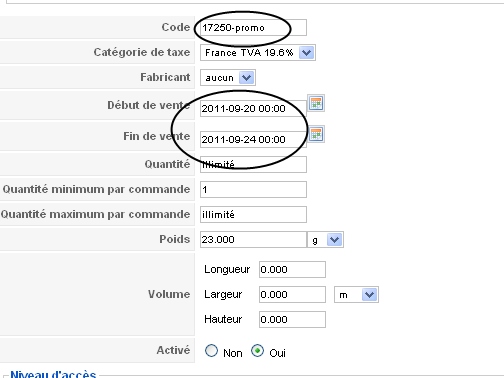
Task: Click the Quantité label
Action: coord(167,164)
